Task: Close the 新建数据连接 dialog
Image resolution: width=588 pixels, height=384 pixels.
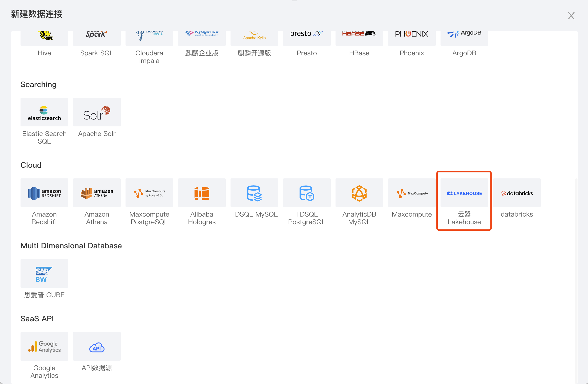Action: point(571,16)
